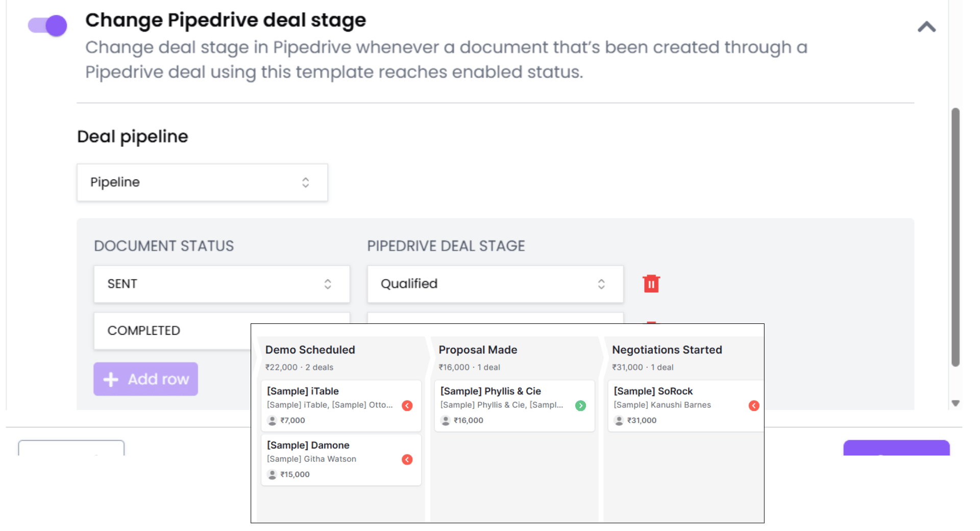
Task: Click owner avatar icon on Phyllis & Cie card
Action: point(446,420)
